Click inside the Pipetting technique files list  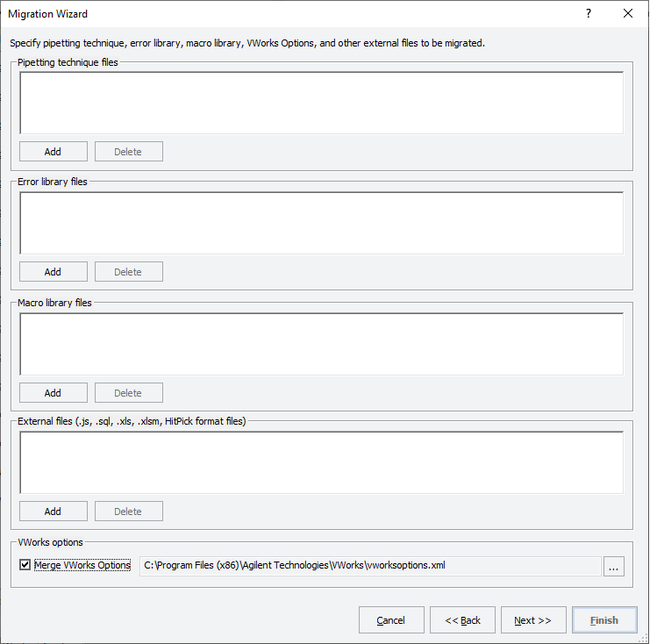click(321, 103)
